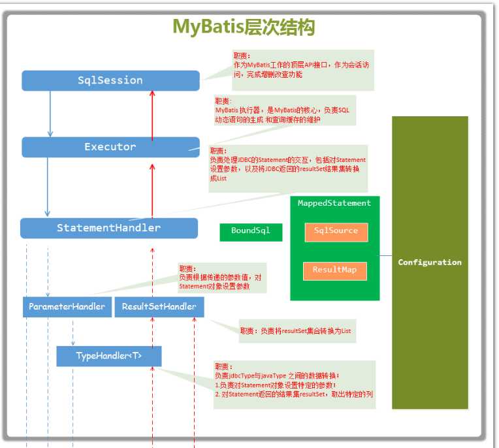Select the ParameterHandler note about 传递的参数值
The image size is (499, 448).
tap(222, 278)
